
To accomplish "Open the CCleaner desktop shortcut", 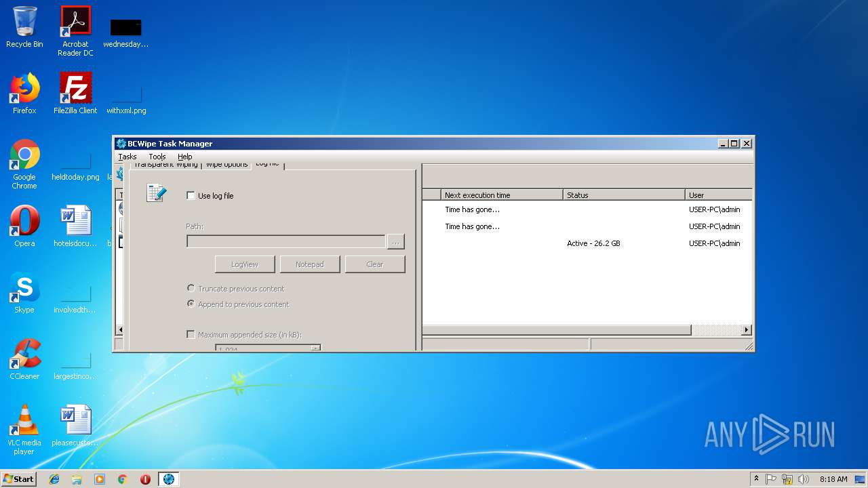I will click(24, 359).
